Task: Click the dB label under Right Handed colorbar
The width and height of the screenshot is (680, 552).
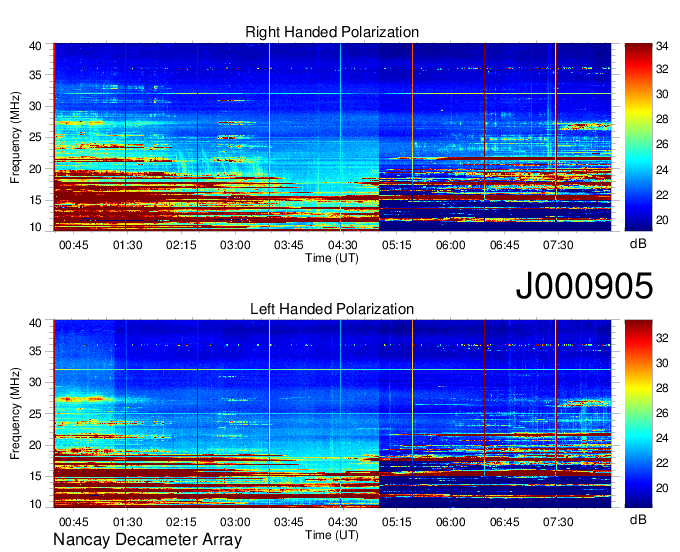Action: coord(638,244)
